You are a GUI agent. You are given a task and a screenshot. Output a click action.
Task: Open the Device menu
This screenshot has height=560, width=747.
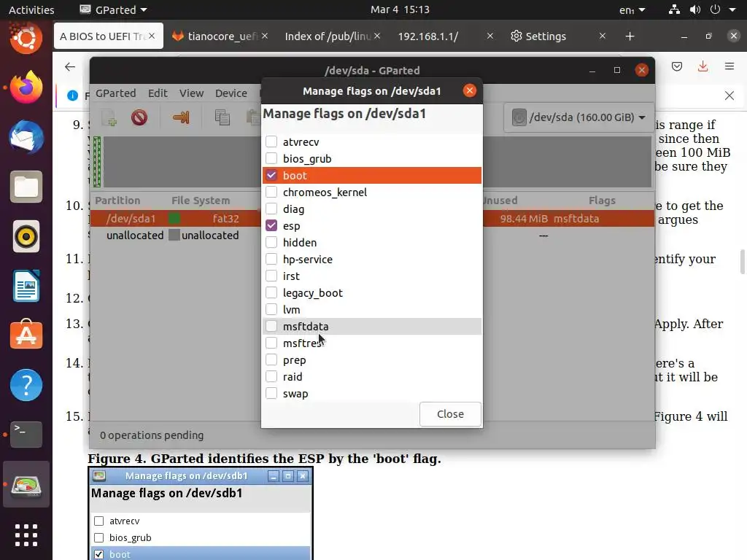(231, 93)
